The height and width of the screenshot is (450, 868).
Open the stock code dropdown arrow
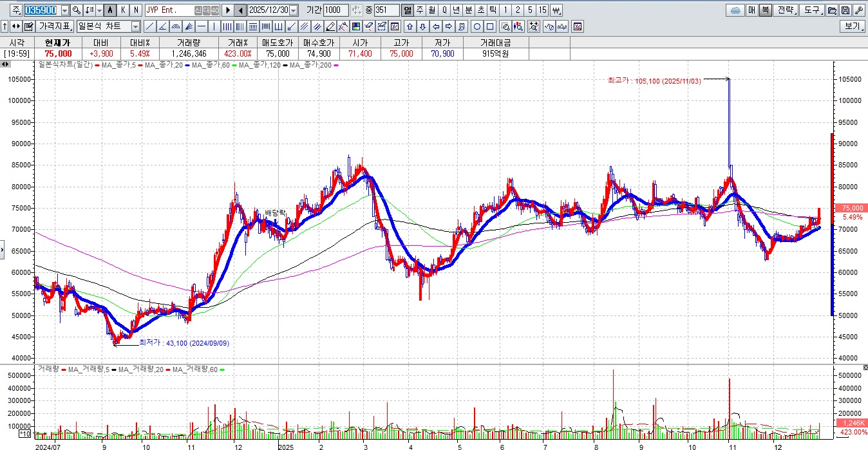tap(65, 10)
